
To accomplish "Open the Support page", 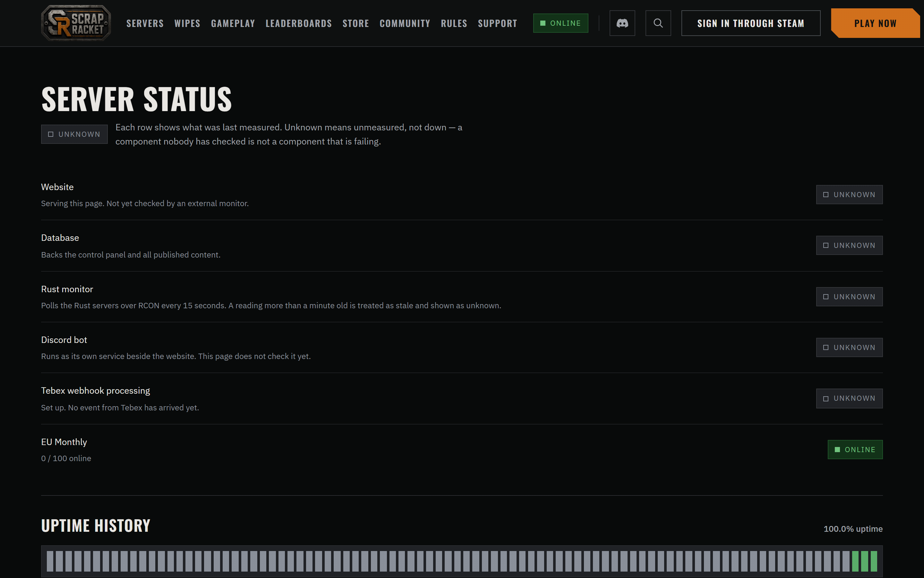I will coord(498,23).
